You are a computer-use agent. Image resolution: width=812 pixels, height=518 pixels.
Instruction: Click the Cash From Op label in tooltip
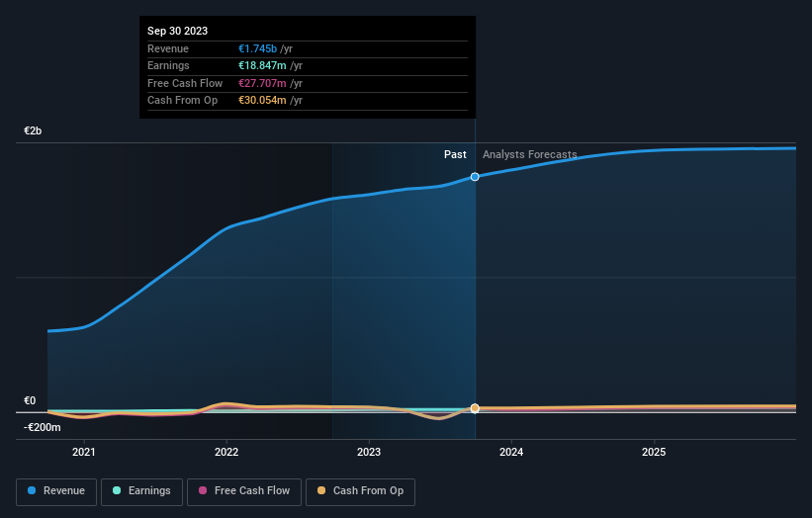pyautogui.click(x=182, y=101)
